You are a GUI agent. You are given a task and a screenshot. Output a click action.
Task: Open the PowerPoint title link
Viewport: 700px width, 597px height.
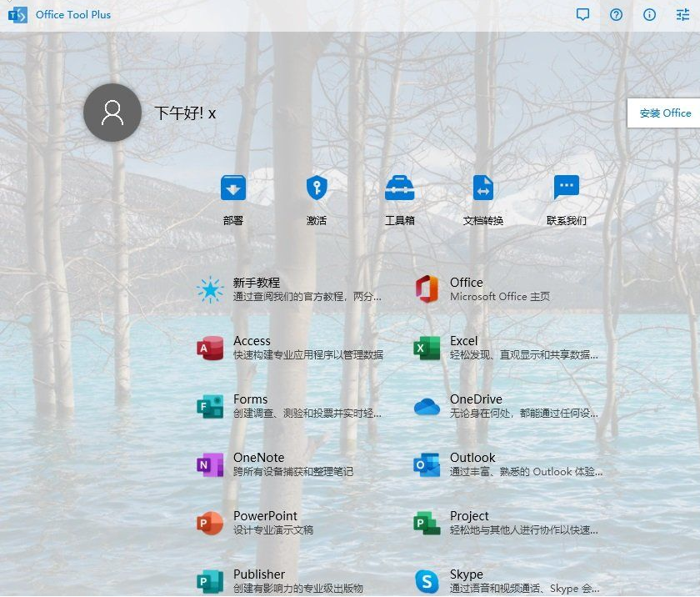(x=265, y=516)
